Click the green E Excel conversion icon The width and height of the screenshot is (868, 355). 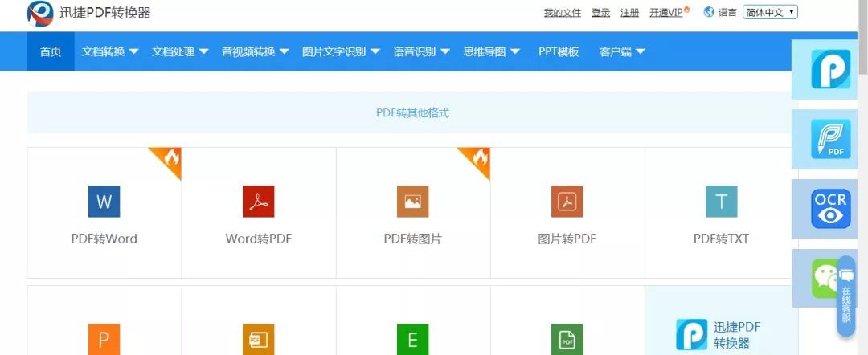pos(413,339)
